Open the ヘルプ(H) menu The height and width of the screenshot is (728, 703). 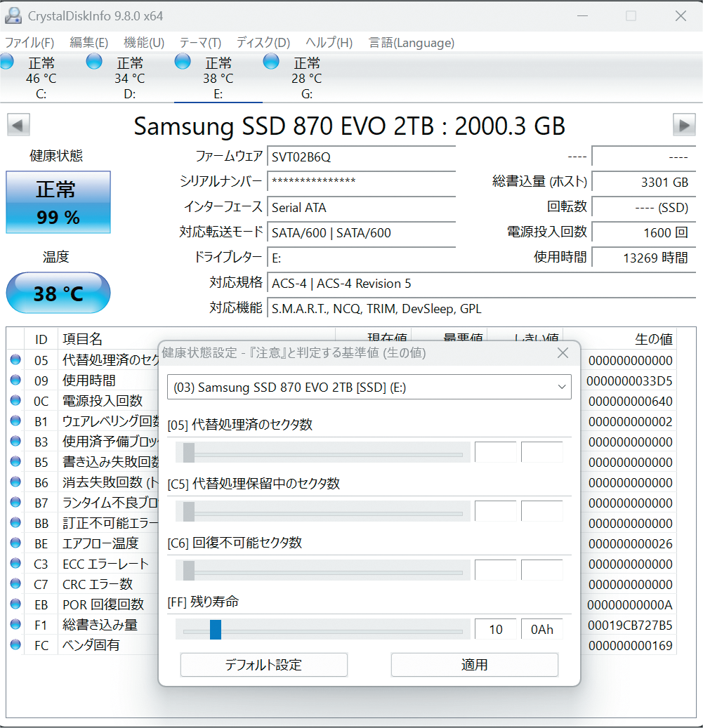point(329,43)
